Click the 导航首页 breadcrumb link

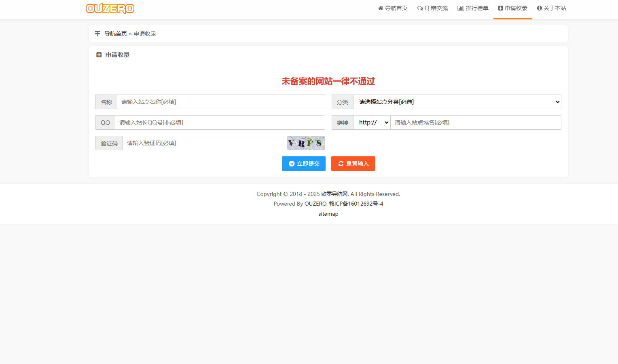coord(115,34)
